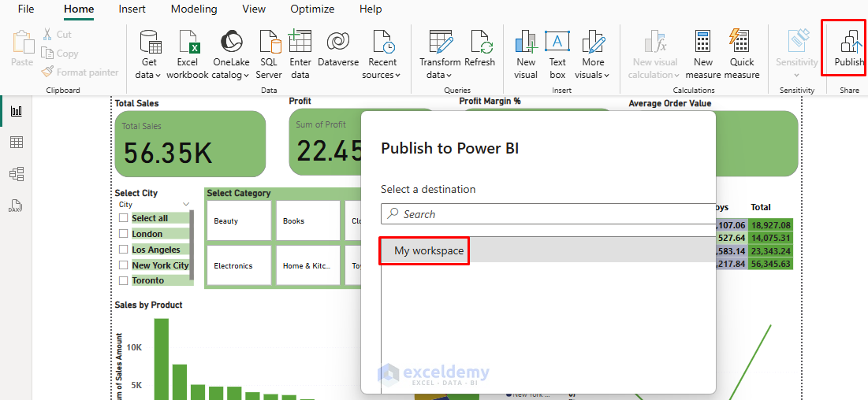Pick the Electronics category tile
Image resolution: width=868 pixels, height=400 pixels.
pyautogui.click(x=239, y=265)
